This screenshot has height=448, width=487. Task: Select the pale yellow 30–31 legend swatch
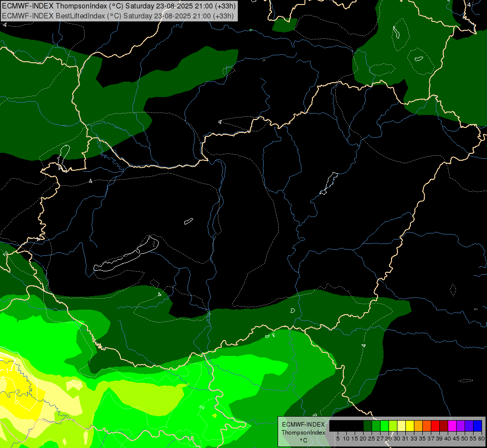401,426
